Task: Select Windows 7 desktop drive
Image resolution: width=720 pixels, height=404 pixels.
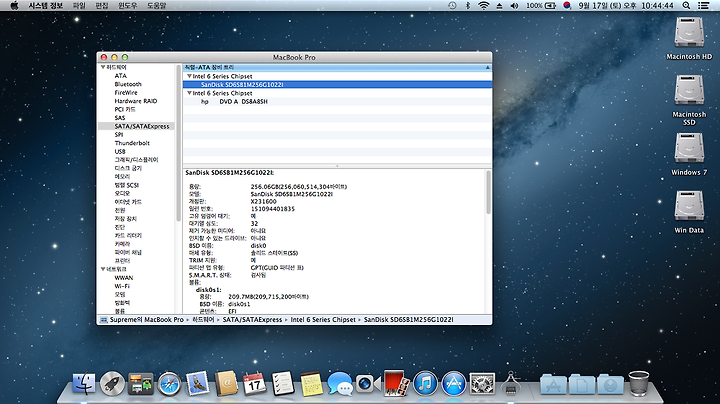Action: [689, 154]
